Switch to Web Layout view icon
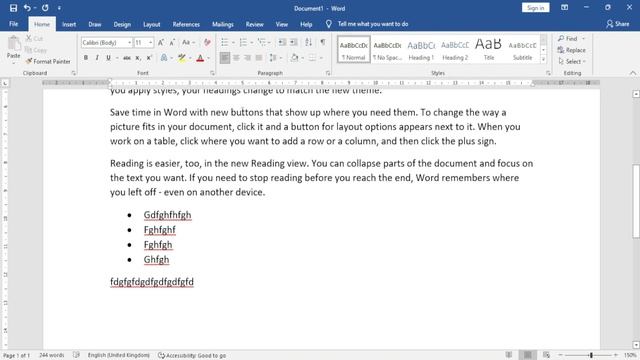Screen dimensions: 640x360 547,355
